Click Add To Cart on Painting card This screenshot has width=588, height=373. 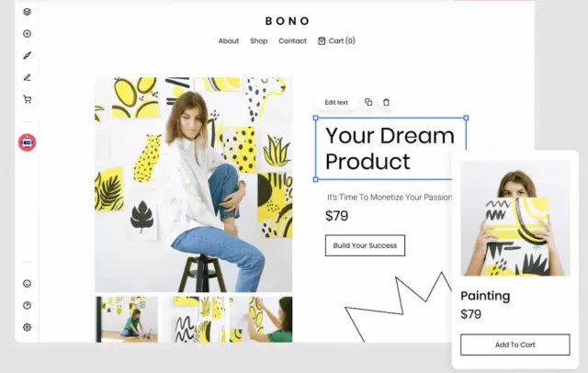[514, 345]
